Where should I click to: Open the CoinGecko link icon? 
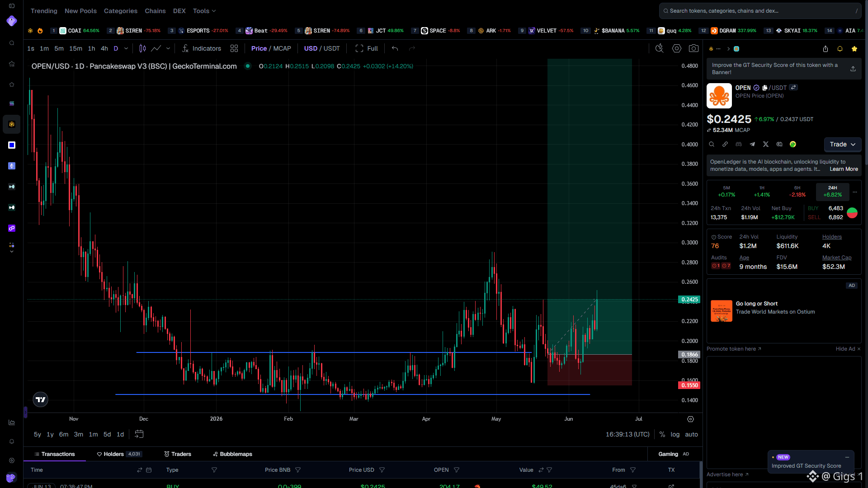click(793, 145)
